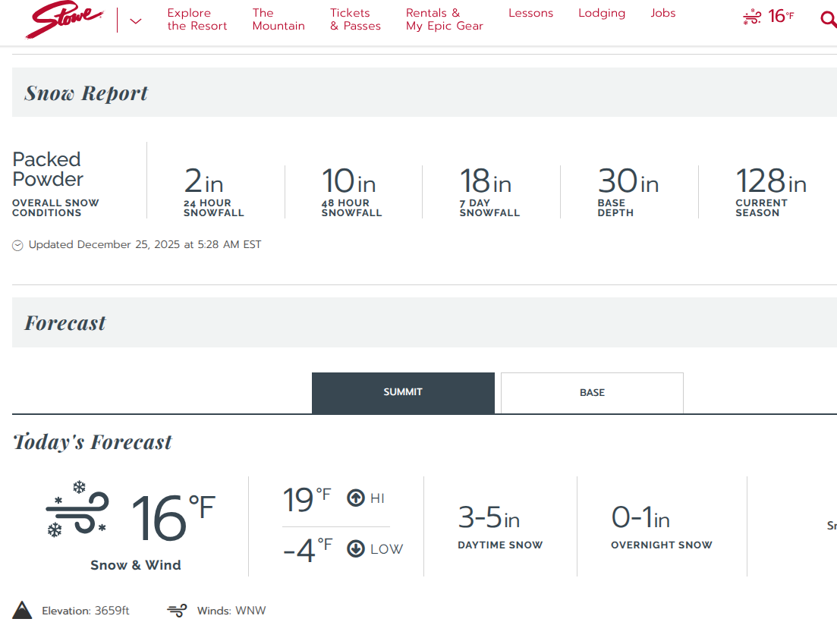Click the large Snow & Wind forecast icon
Viewport: 837px width, 644px height.
click(77, 510)
